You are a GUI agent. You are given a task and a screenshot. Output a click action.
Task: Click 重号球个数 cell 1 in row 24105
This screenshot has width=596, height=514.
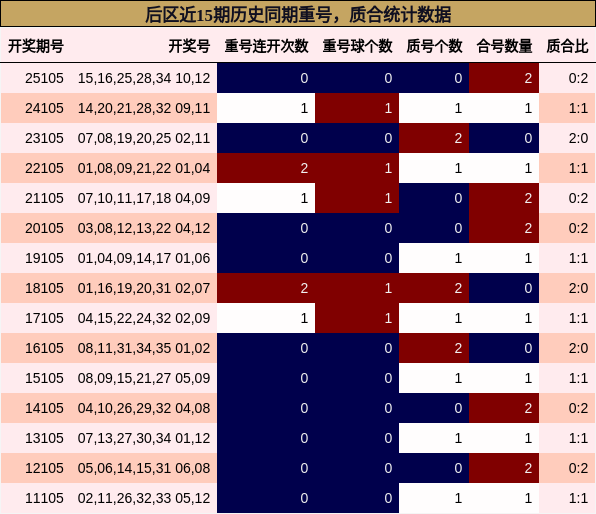pos(357,108)
